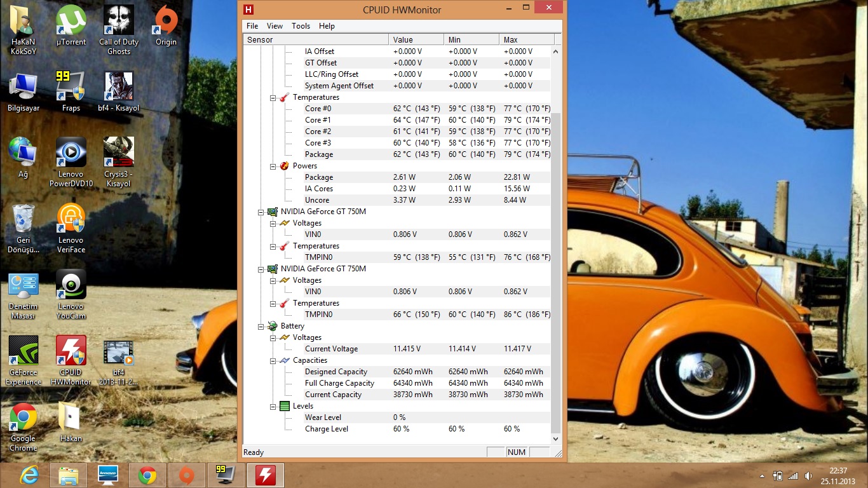This screenshot has height=488, width=868.
Task: Collapse the Battery tree node
Action: pos(261,327)
